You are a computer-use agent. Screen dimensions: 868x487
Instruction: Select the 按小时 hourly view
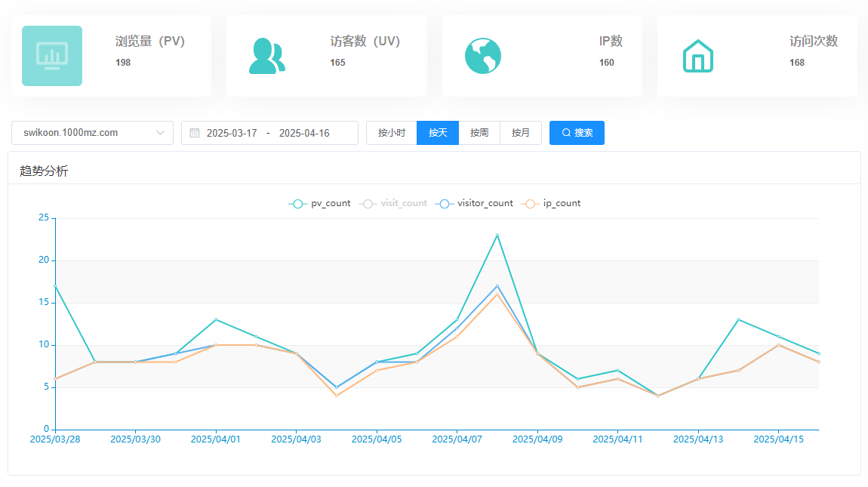pyautogui.click(x=392, y=133)
